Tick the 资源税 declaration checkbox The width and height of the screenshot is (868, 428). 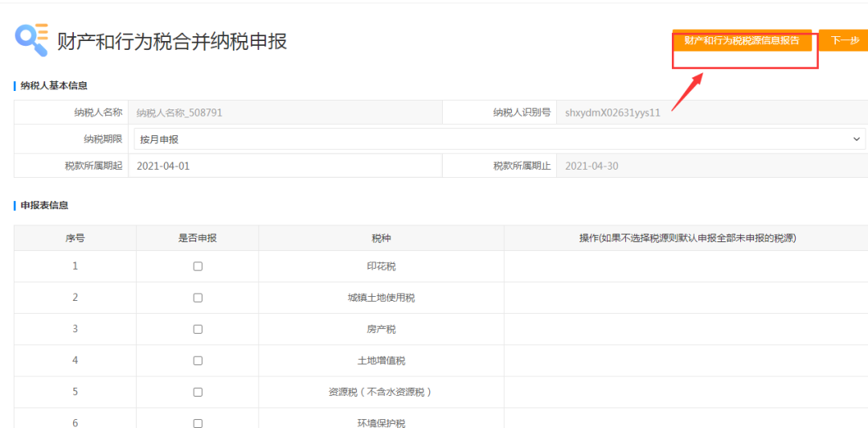coord(198,392)
